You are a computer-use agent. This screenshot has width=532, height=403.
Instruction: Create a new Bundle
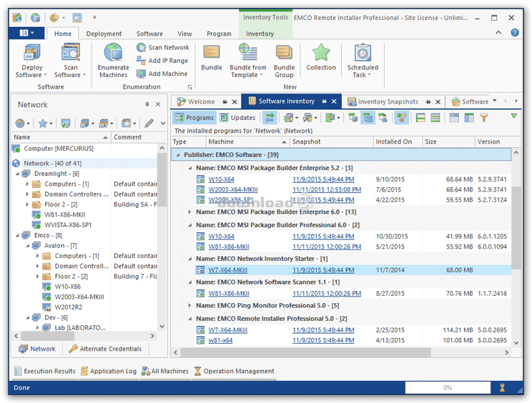212,58
